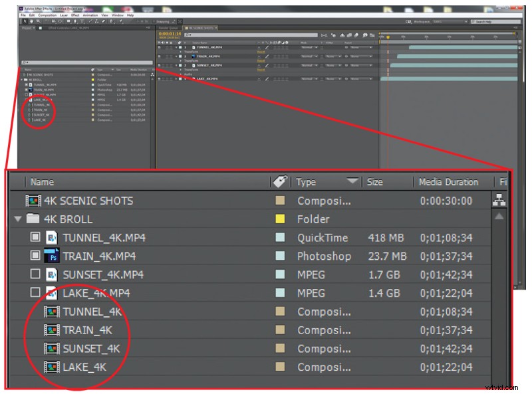
Task: Open the Composition menu
Action: (49, 14)
